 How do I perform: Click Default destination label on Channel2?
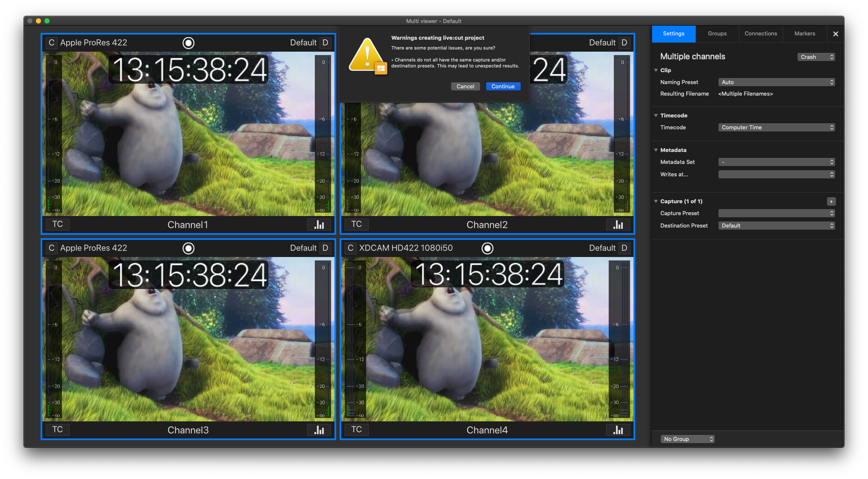tap(602, 43)
